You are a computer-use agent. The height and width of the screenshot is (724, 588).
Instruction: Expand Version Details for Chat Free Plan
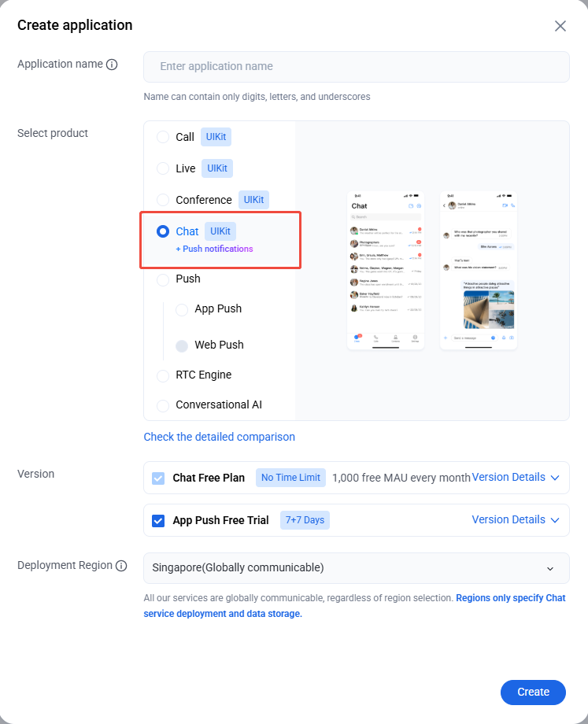[x=516, y=478]
